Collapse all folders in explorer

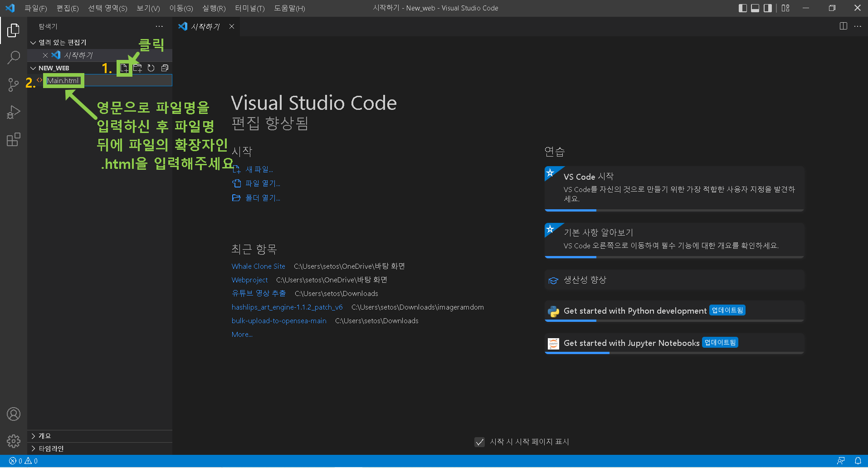(x=165, y=68)
